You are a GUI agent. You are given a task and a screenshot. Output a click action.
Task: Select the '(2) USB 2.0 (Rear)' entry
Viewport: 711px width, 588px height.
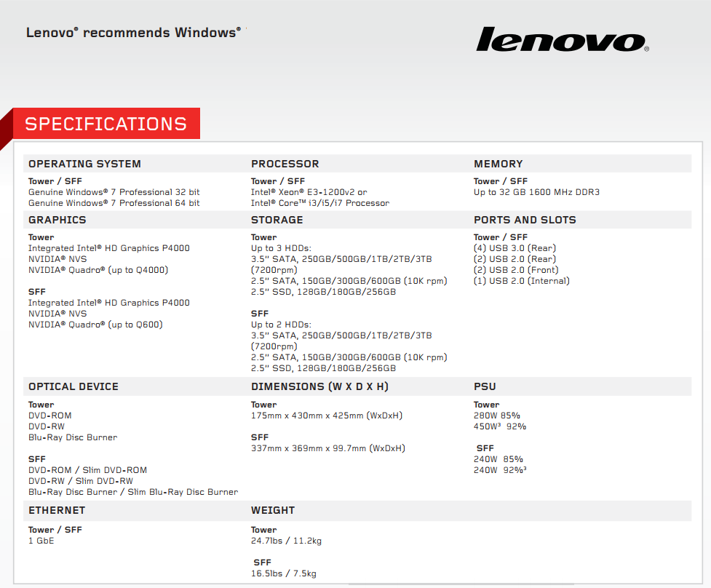tap(515, 259)
